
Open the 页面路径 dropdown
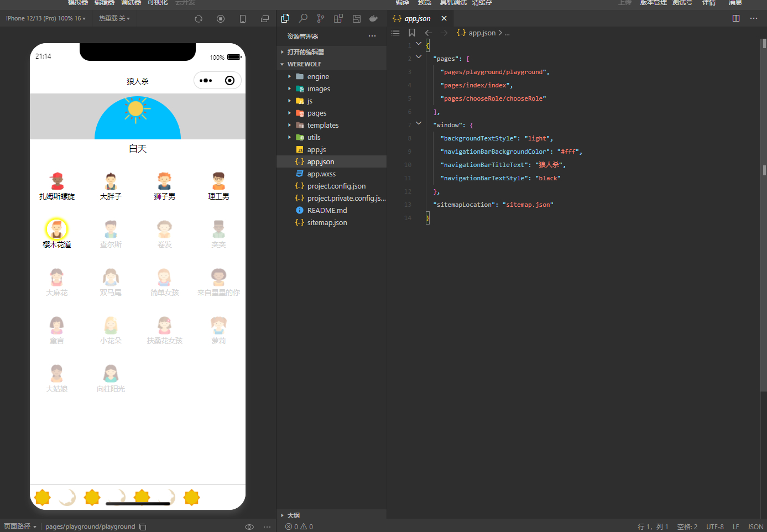(x=20, y=526)
